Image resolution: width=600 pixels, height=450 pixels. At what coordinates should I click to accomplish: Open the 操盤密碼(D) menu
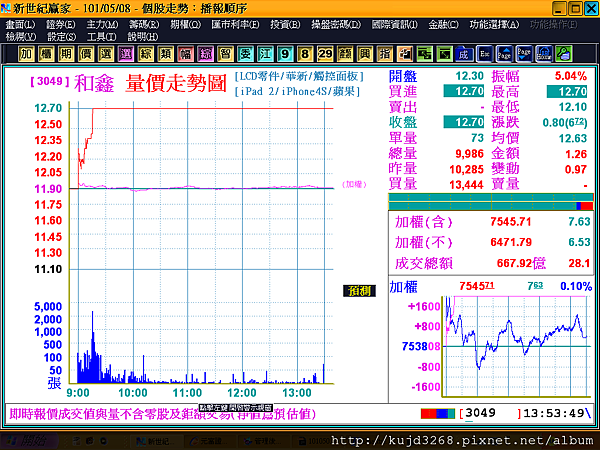coord(336,25)
